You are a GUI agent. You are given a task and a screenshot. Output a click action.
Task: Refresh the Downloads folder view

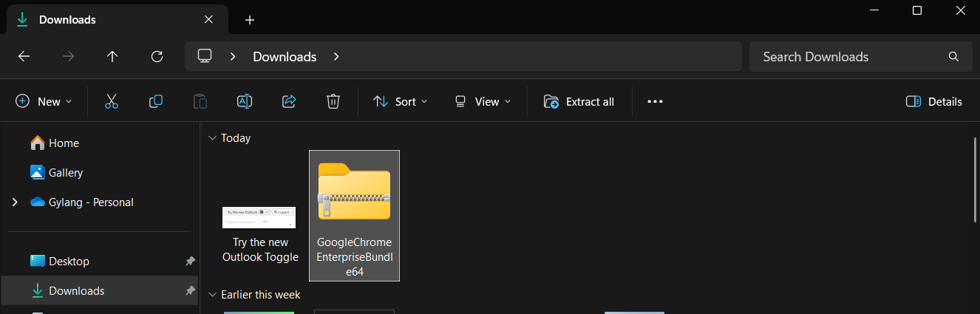point(157,56)
